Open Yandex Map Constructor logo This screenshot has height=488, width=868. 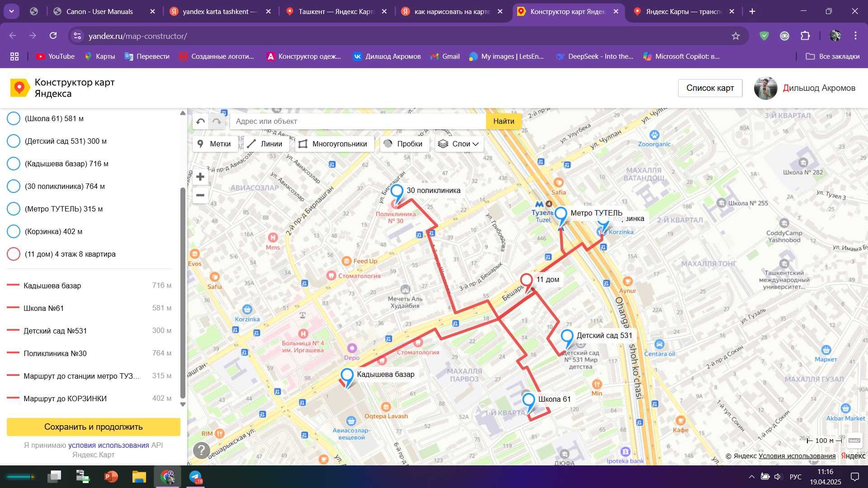tap(62, 88)
